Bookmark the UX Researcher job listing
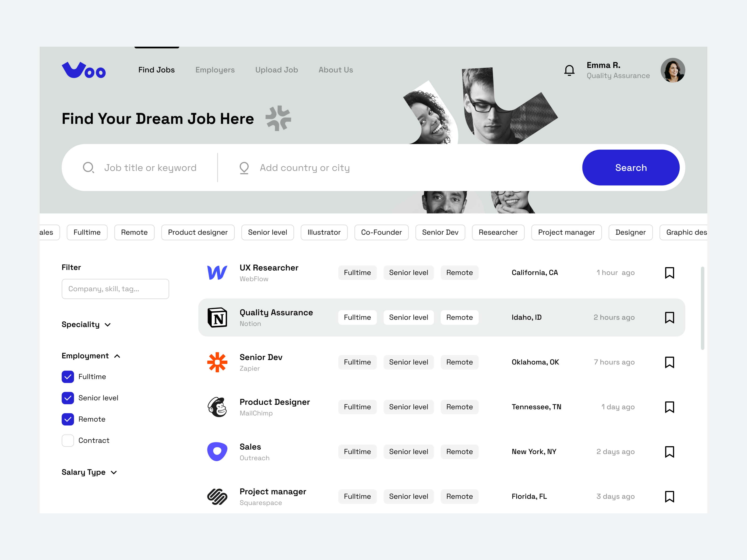Viewport: 747px width, 560px height. pyautogui.click(x=669, y=272)
